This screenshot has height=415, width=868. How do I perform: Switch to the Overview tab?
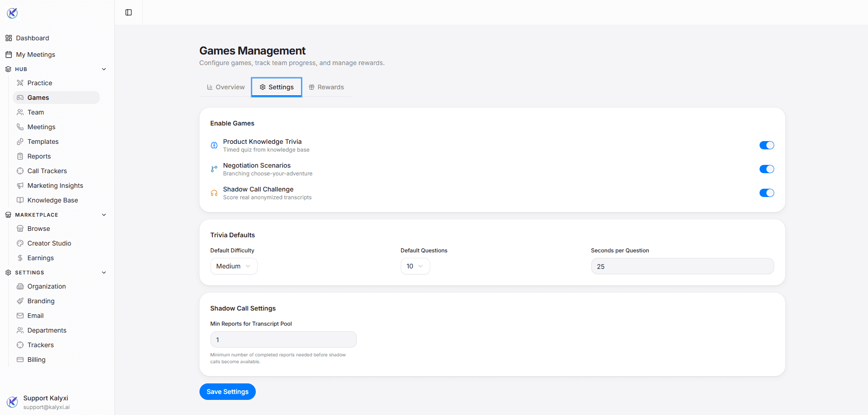click(x=226, y=87)
